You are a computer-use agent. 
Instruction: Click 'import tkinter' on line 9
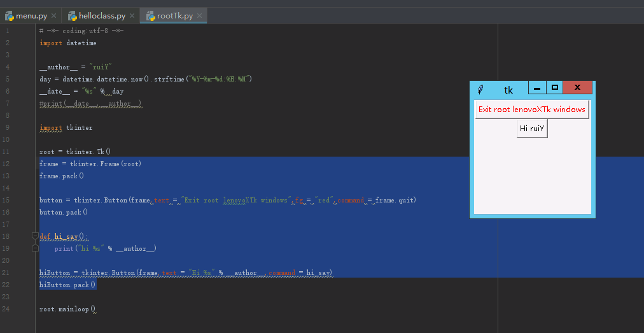pyautogui.click(x=66, y=127)
